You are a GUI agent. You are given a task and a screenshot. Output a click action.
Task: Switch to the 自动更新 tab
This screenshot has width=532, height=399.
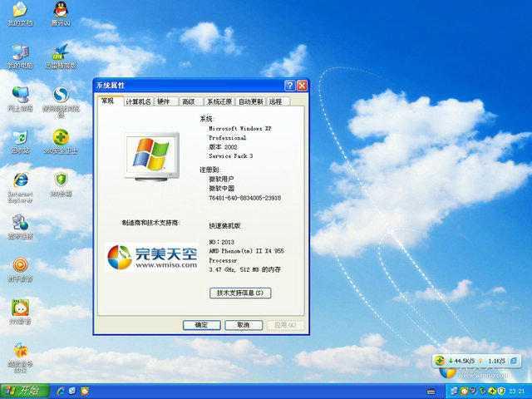(251, 101)
